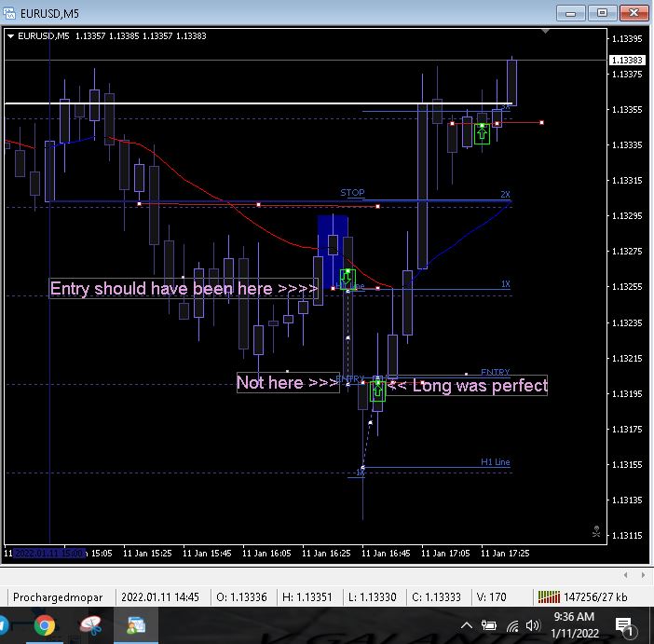The height and width of the screenshot is (644, 654).
Task: Click the highlighted date label 2022.01.11 15:00
Action: [49, 553]
